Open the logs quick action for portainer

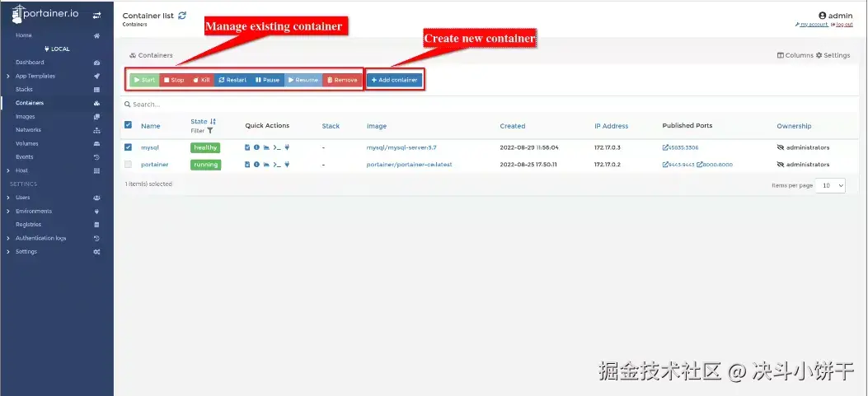247,165
